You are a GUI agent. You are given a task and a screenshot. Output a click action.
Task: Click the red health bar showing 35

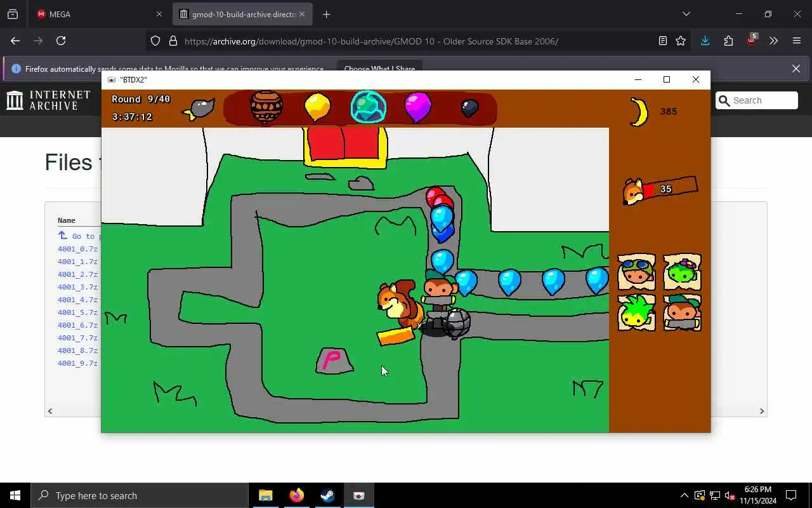point(670,189)
